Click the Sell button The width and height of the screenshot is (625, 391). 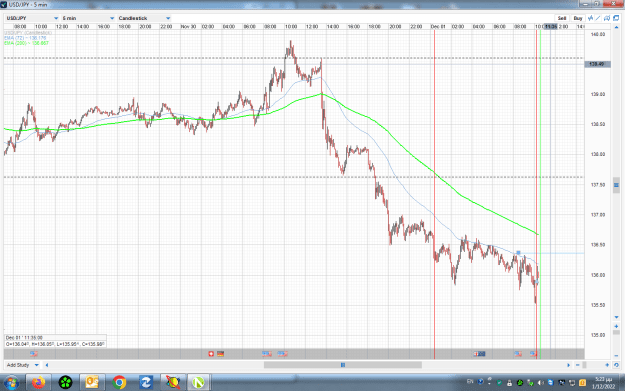tap(562, 18)
